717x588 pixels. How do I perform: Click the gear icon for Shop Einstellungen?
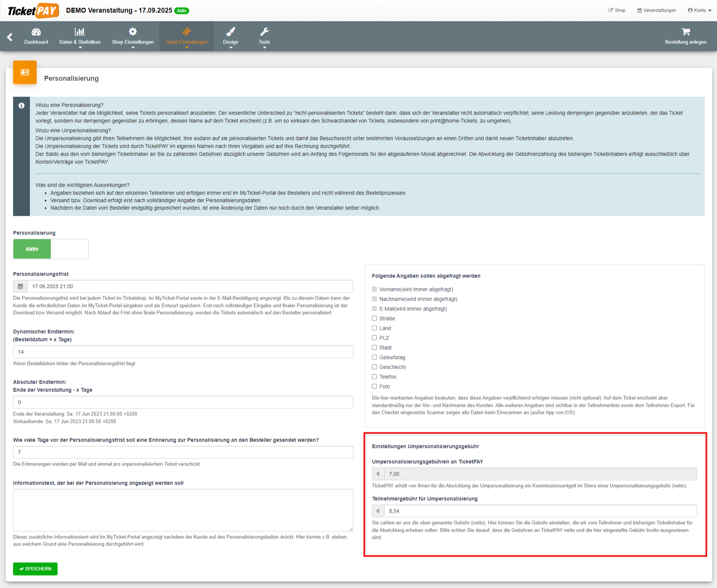[133, 31]
